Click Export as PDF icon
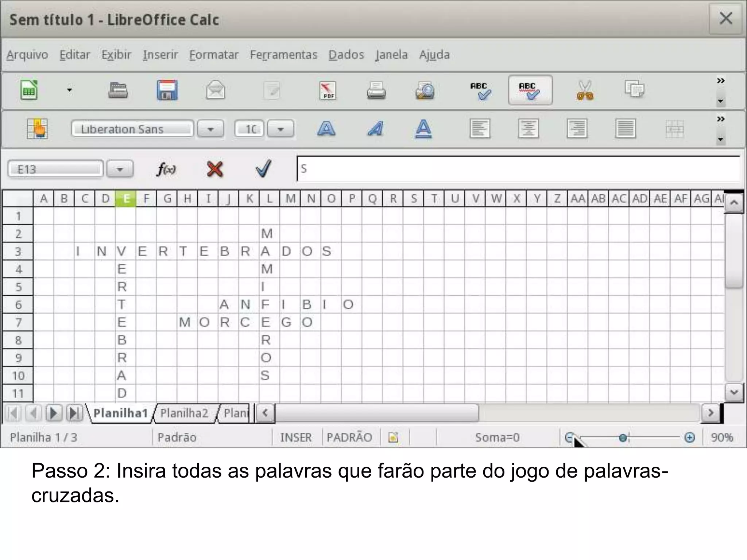Viewport: 747px width, 560px height. [328, 90]
